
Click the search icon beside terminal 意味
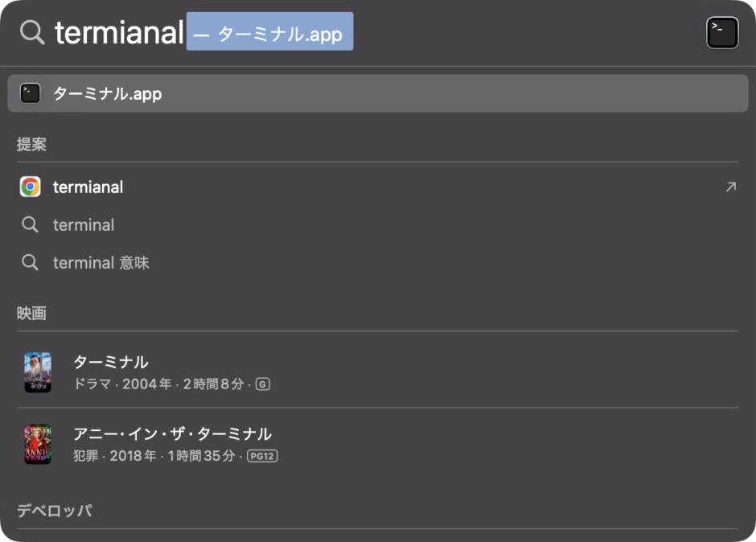tap(30, 262)
